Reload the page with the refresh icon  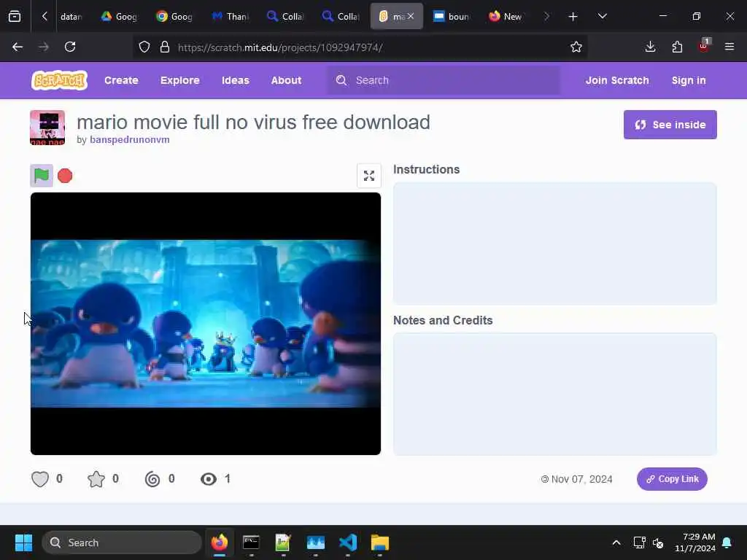click(x=70, y=47)
